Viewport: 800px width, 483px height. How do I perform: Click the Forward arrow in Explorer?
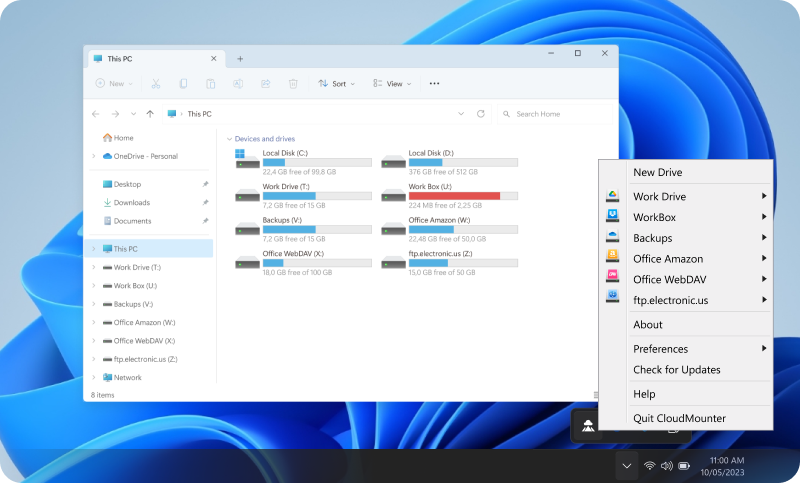(115, 114)
